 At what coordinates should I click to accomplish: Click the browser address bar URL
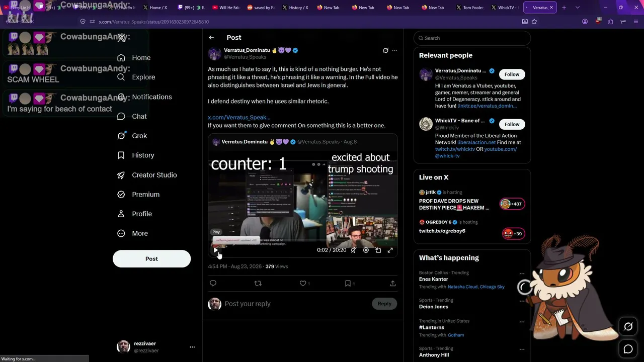point(154,22)
